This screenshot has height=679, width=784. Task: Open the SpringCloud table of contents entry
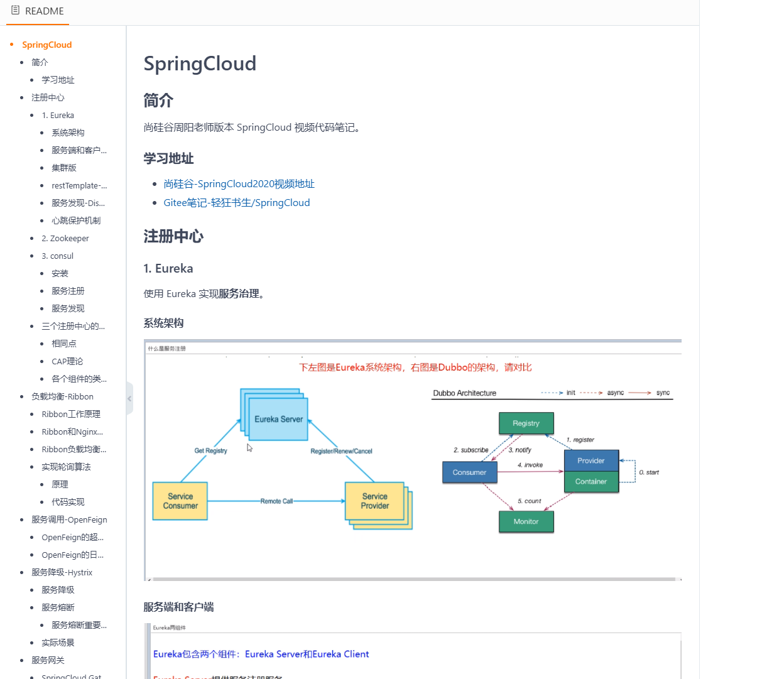[x=47, y=45]
